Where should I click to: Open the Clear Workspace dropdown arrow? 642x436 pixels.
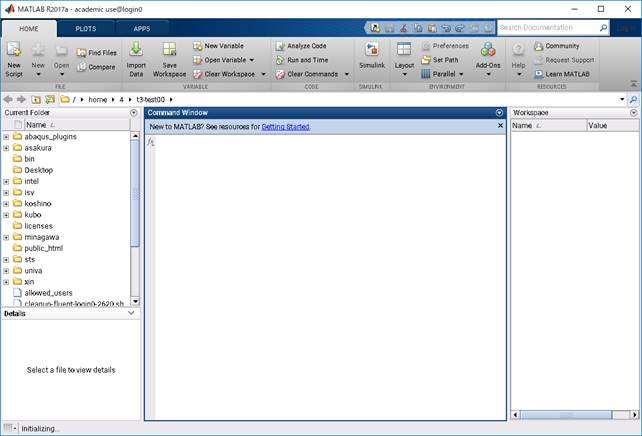point(258,74)
